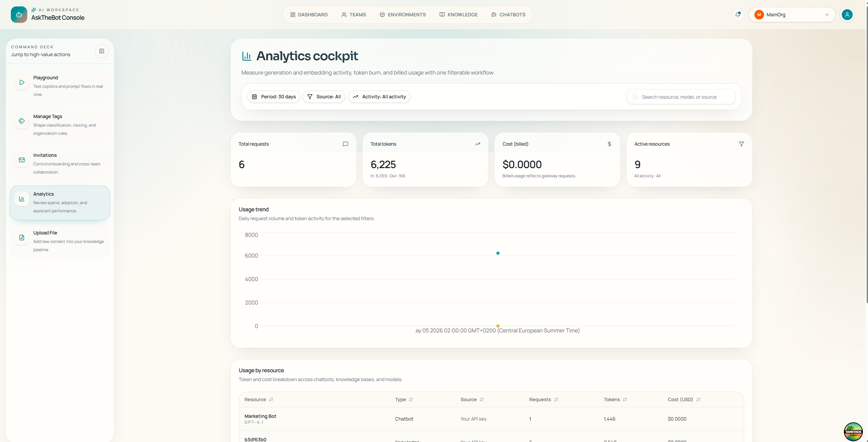
Task: Click the AI Workspace sparkle icon
Action: point(34,10)
